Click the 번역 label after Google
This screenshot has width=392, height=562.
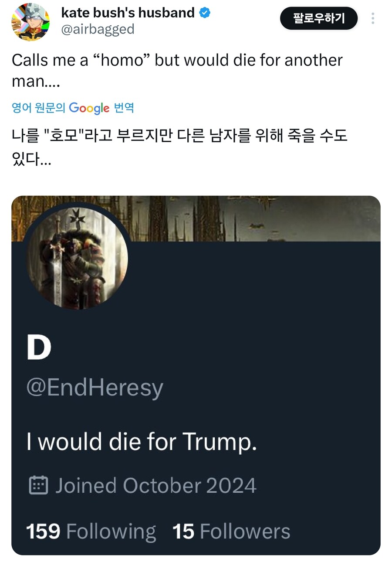[124, 108]
